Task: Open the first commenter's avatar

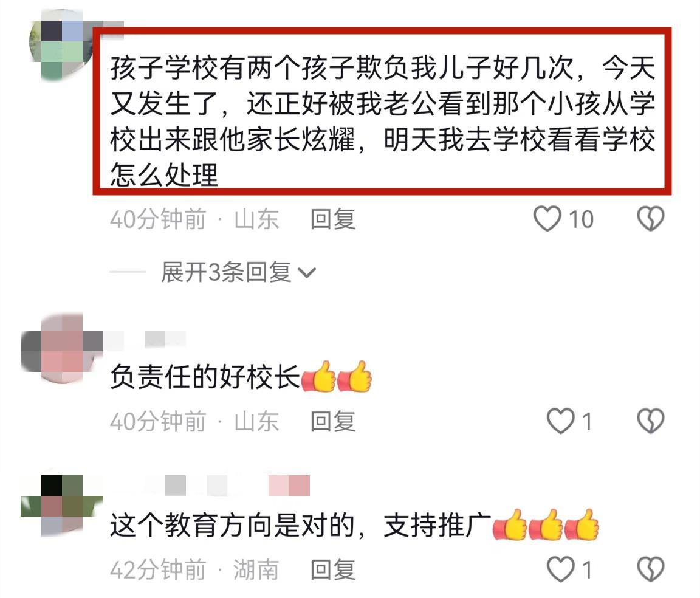Action: click(60, 46)
